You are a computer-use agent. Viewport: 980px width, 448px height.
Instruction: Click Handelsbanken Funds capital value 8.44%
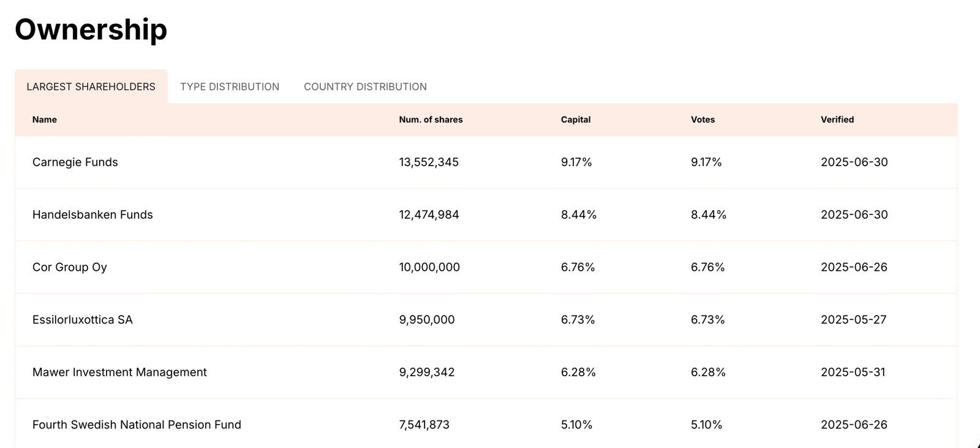pyautogui.click(x=579, y=215)
